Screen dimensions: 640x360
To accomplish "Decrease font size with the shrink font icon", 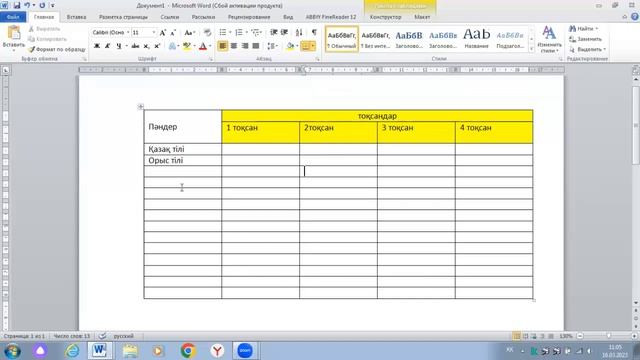I will [x=173, y=33].
